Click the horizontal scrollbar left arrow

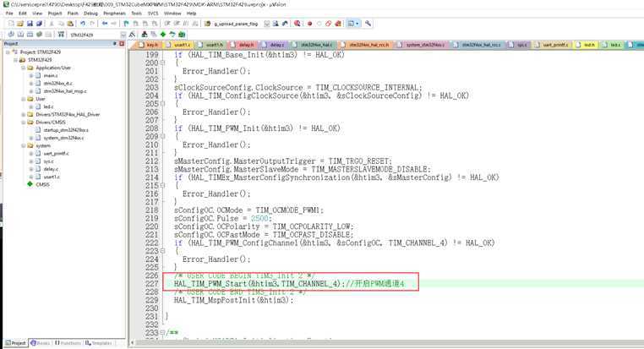coord(132,342)
